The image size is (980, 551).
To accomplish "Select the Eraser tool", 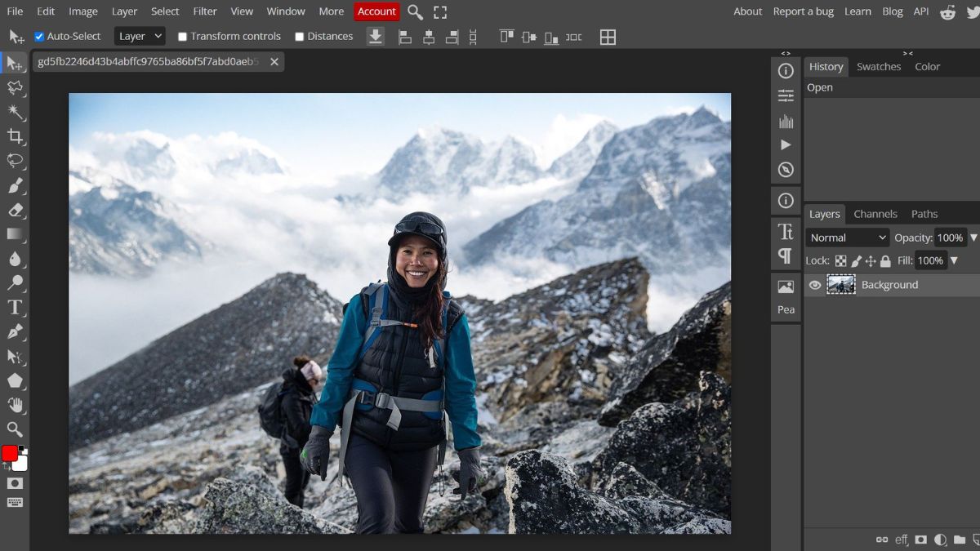I will [x=15, y=210].
